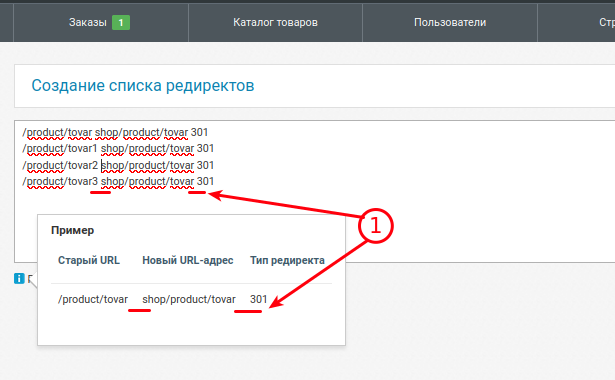Click the Тип редиректа column header
The image size is (615, 380).
click(x=287, y=260)
